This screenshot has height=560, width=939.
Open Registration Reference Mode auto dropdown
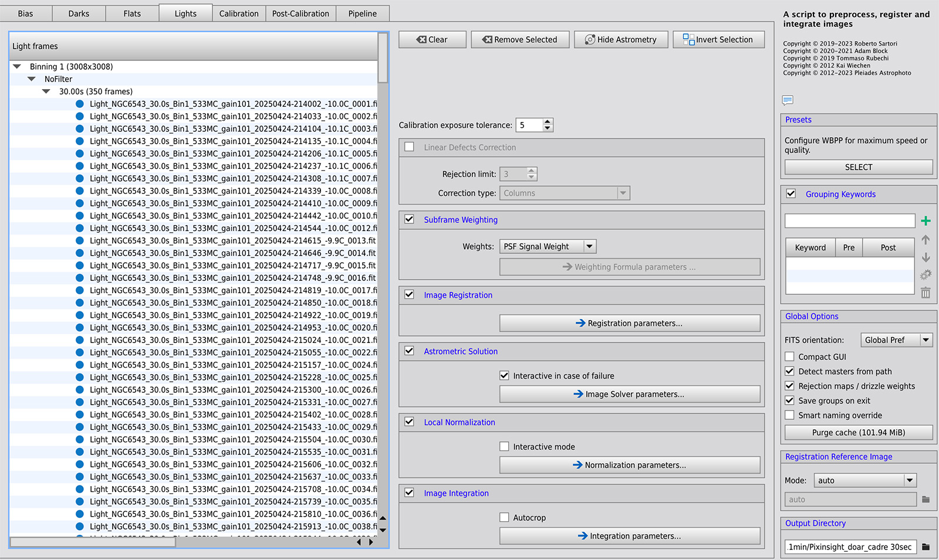(865, 480)
